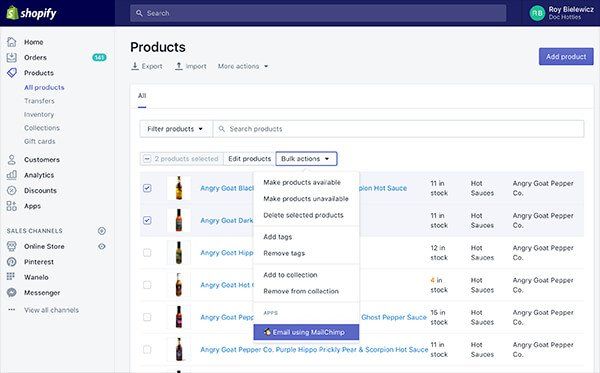Viewport: 600px width, 373px height.
Task: Click the '4 in stock' cell
Action: click(439, 285)
